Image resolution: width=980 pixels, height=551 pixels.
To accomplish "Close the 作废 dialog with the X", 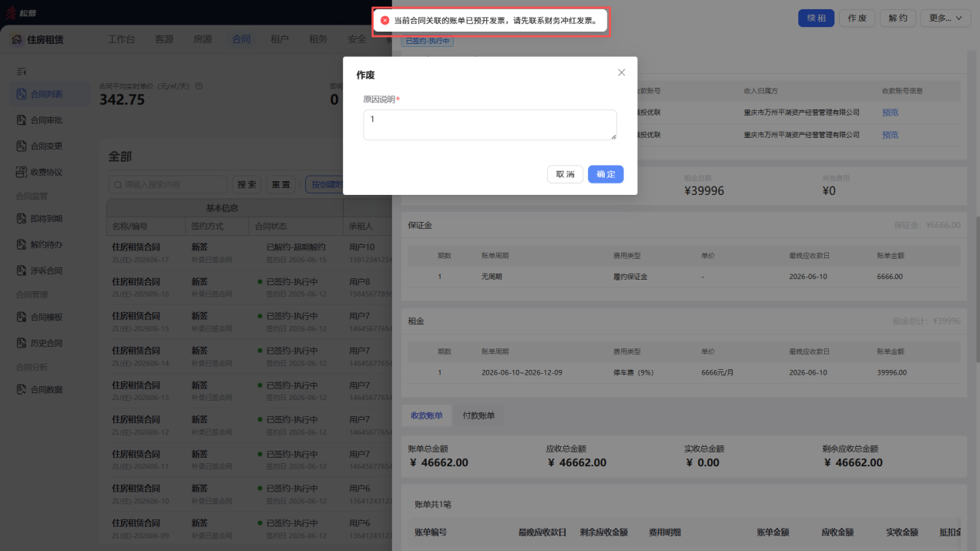I will tap(622, 72).
